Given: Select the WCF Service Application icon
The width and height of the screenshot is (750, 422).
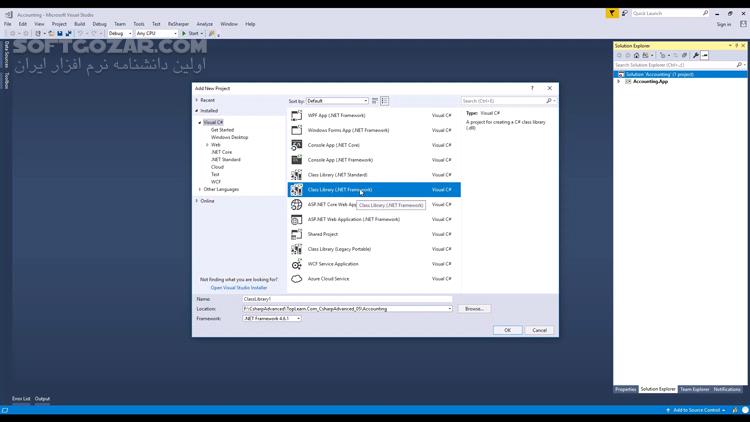Looking at the screenshot, I should 297,264.
